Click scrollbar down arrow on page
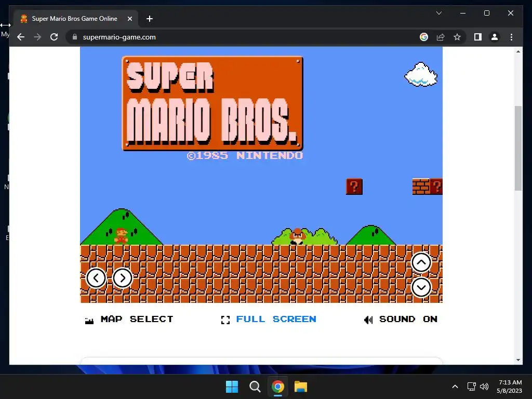The width and height of the screenshot is (532, 399). [518, 360]
